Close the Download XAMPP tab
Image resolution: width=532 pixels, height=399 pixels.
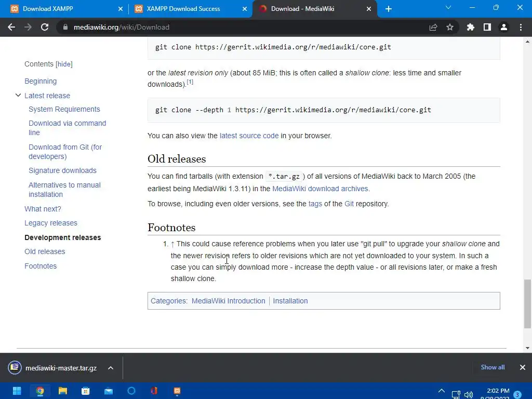[x=121, y=9]
